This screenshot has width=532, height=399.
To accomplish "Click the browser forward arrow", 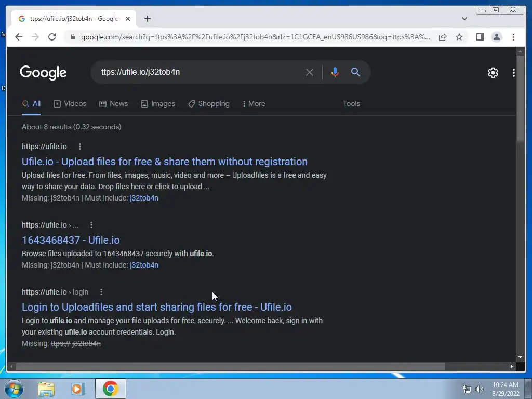I will (35, 37).
